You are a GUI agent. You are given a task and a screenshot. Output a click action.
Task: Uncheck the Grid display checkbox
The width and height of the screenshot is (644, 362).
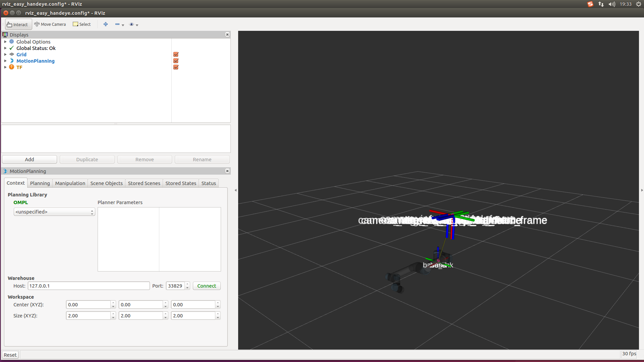tap(176, 54)
